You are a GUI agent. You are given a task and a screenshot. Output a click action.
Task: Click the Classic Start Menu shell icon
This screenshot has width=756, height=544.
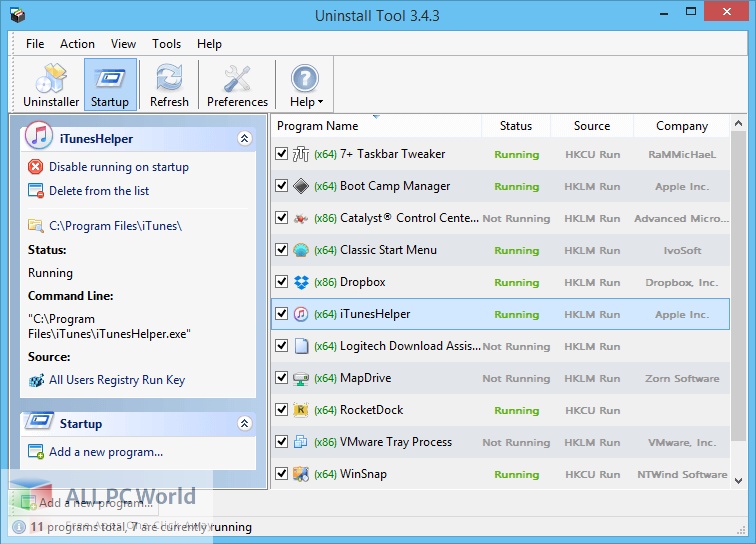coord(301,250)
